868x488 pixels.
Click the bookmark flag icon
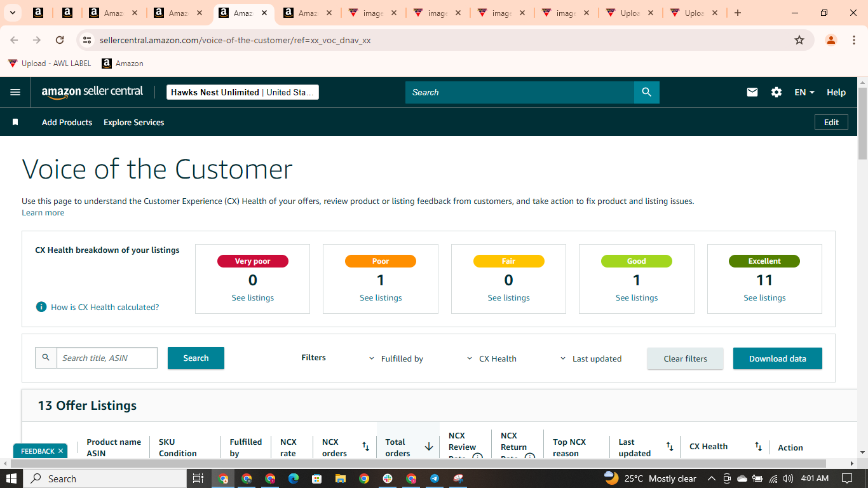[15, 122]
